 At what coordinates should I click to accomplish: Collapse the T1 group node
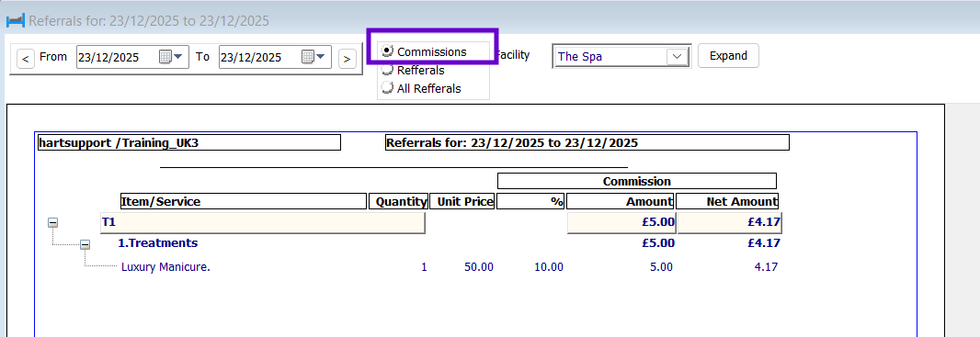53,222
